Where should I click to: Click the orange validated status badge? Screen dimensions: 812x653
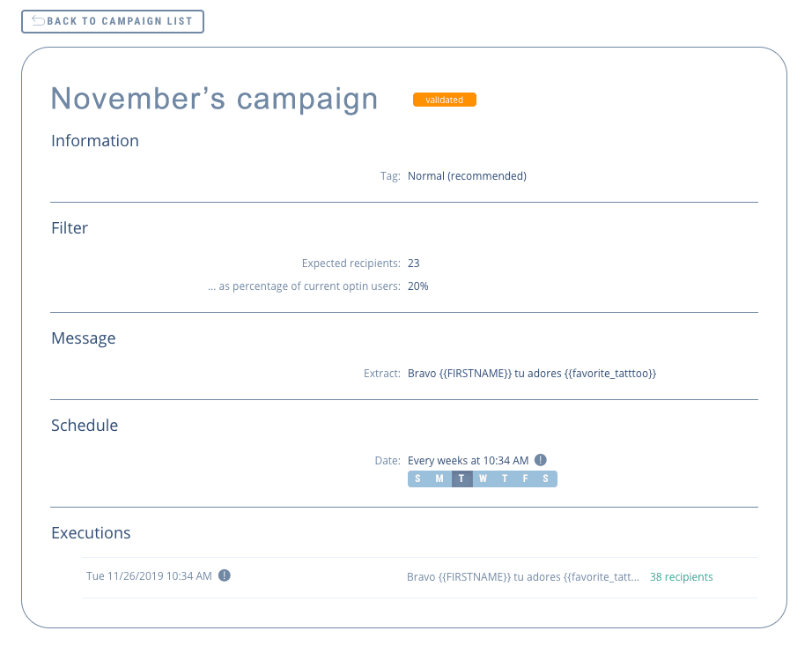[445, 100]
